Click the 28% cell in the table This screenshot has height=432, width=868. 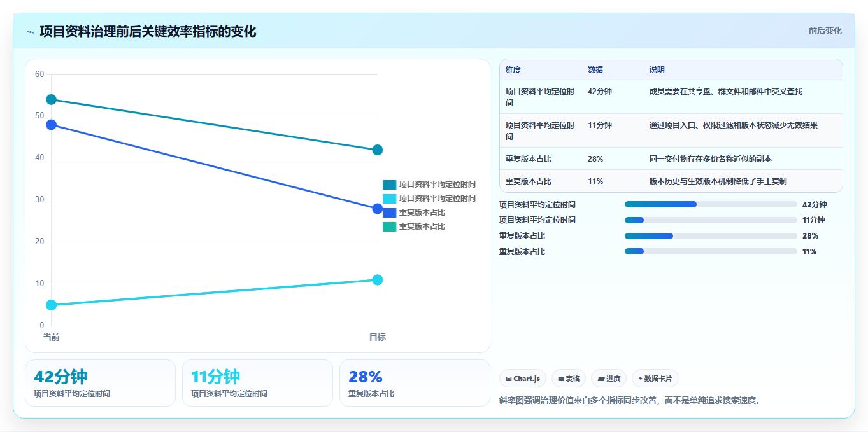pos(595,159)
